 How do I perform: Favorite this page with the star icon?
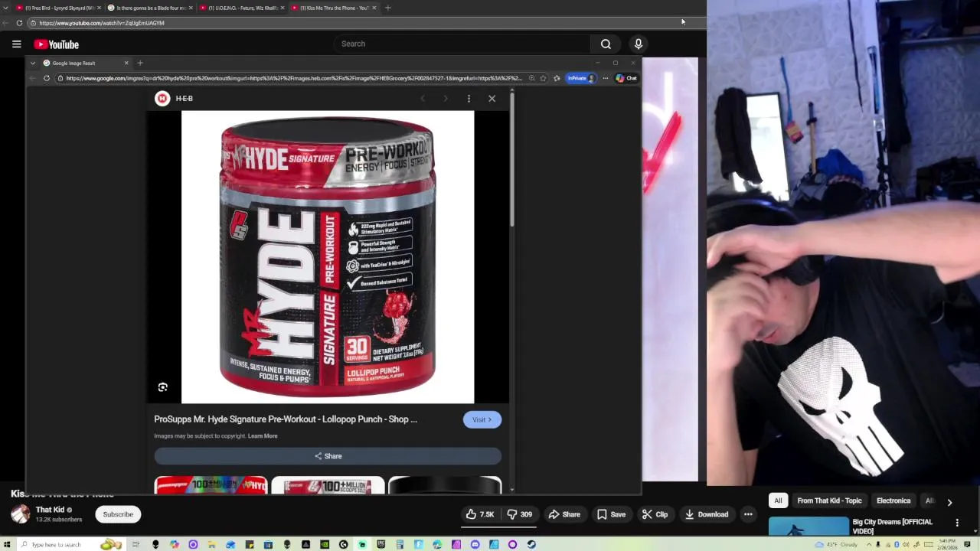543,78
